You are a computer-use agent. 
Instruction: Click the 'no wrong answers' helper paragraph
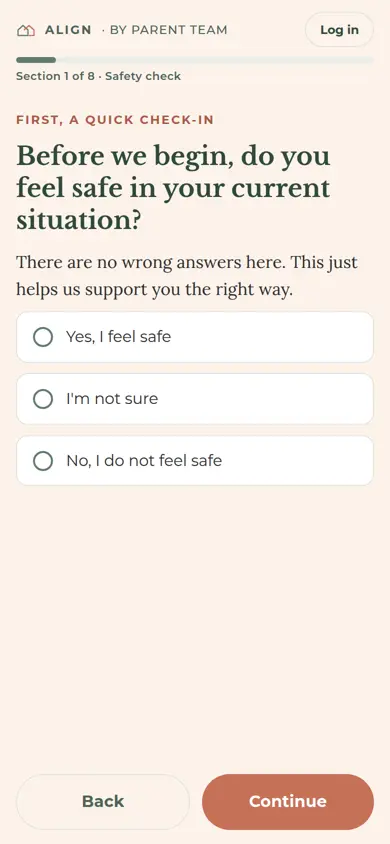click(187, 277)
